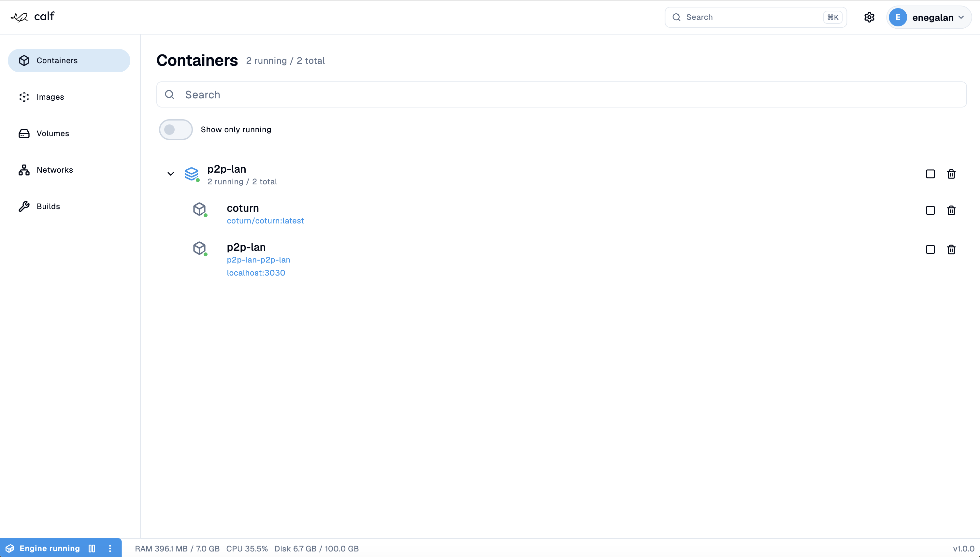Collapse the p2p-lan group chevron

[x=171, y=174]
